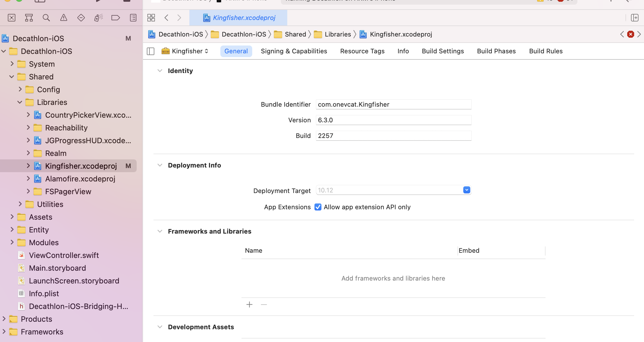
Task: Show the Issue navigator warning triangle
Action: click(x=63, y=18)
